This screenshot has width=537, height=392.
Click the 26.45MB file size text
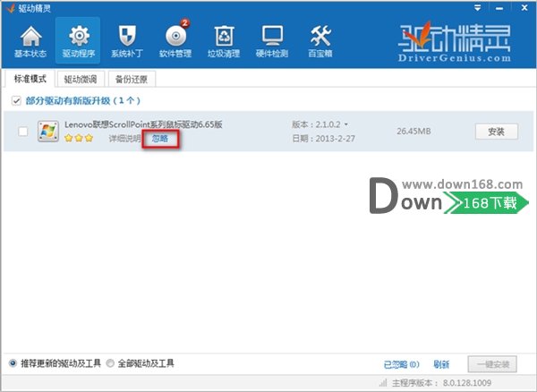413,132
